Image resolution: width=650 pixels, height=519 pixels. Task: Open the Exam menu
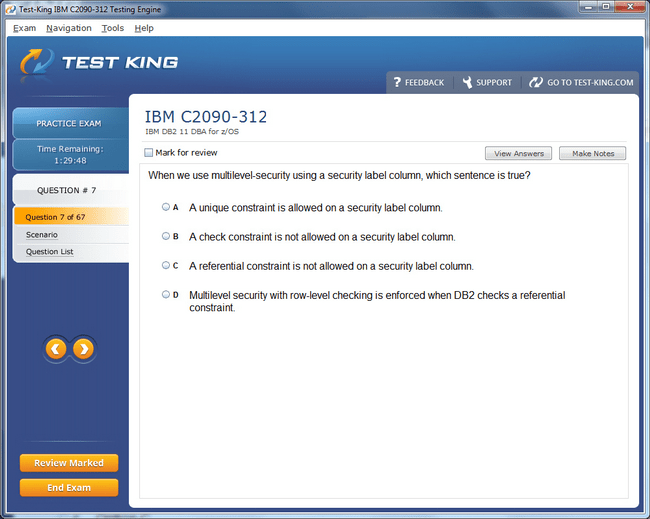pyautogui.click(x=24, y=28)
